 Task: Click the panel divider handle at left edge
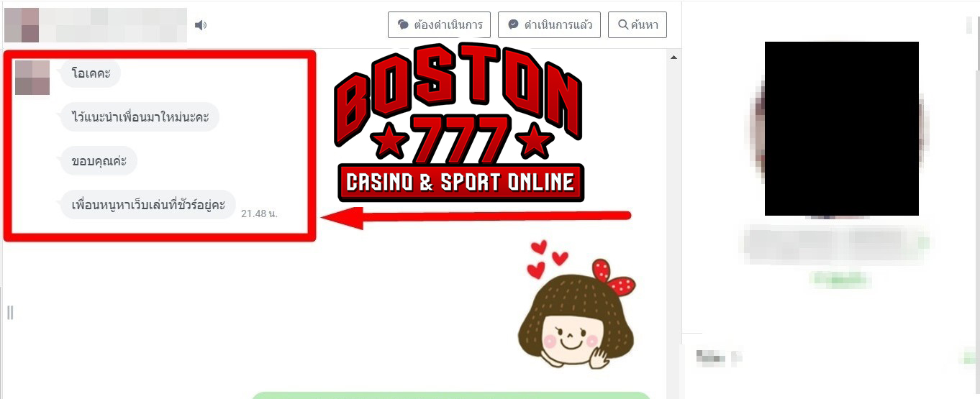point(10,312)
